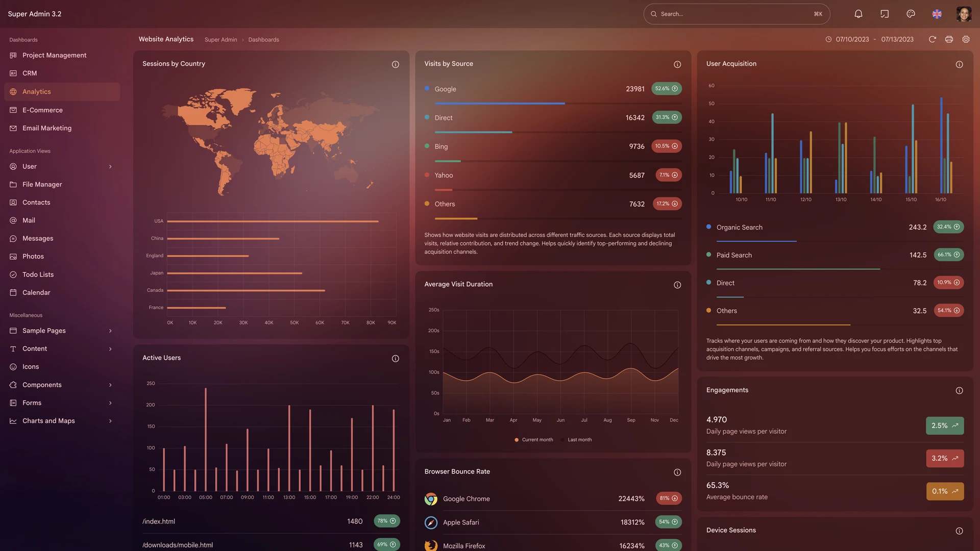Viewport: 980px width, 551px height.
Task: Click the 0.1% bounce rate badge
Action: tap(945, 491)
